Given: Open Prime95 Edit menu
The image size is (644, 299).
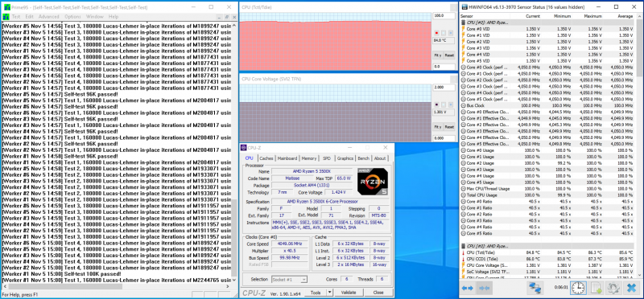Looking at the screenshot, I should pyautogui.click(x=29, y=17).
